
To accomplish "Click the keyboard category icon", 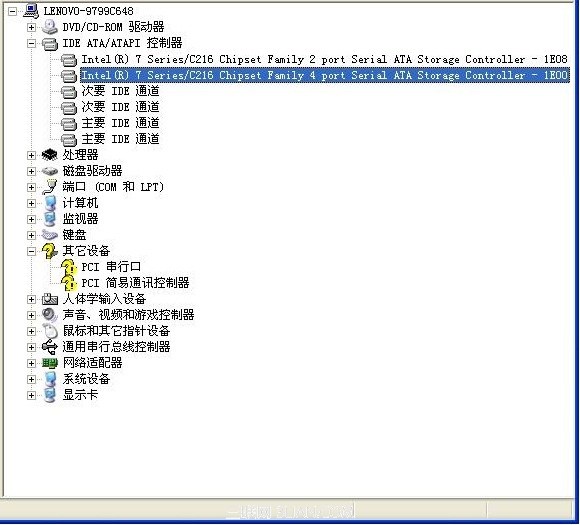I will click(50, 235).
